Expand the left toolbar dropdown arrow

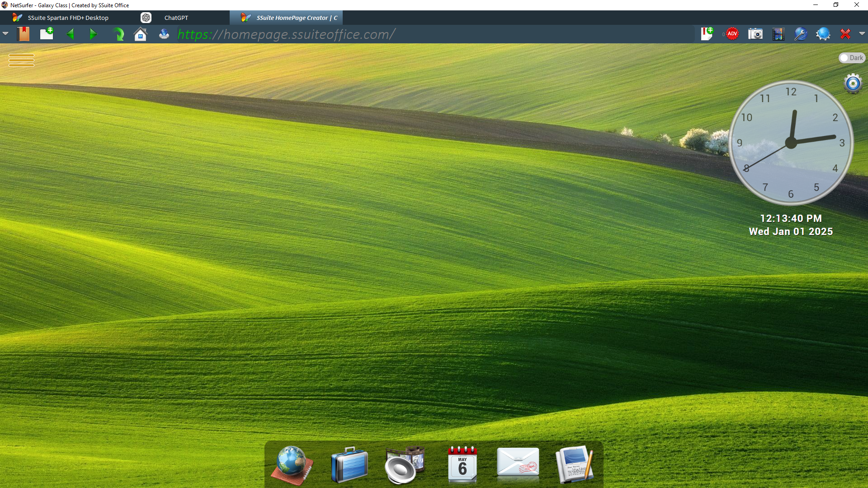click(x=5, y=33)
